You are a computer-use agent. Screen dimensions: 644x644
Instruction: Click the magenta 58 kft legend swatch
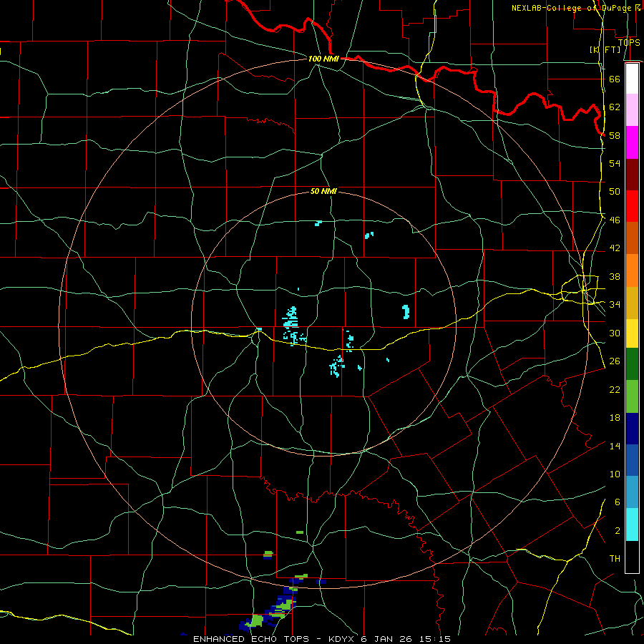click(x=632, y=142)
